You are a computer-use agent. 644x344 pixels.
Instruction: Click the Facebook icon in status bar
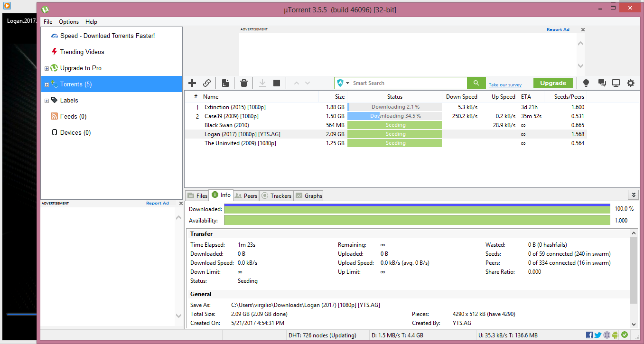[589, 335]
